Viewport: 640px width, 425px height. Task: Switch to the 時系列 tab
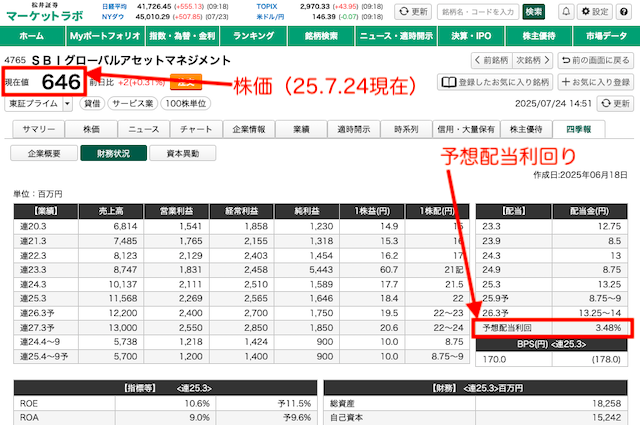(406, 129)
